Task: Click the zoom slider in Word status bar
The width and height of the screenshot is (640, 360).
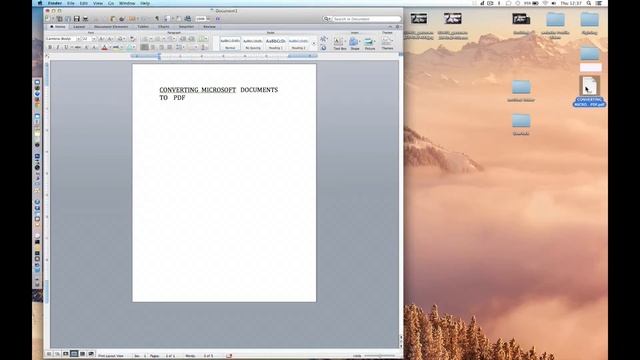Action: point(380,356)
